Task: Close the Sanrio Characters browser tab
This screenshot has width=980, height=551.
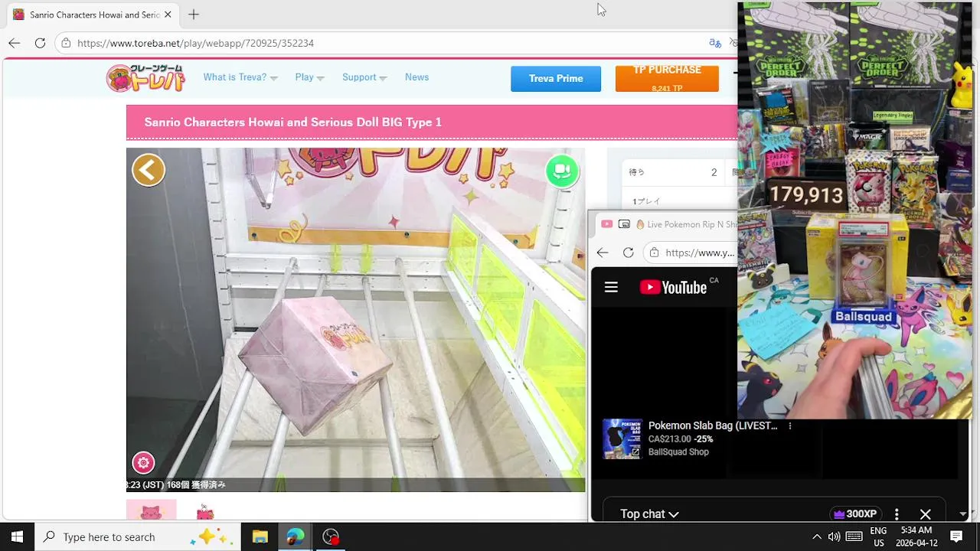Action: coord(168,15)
